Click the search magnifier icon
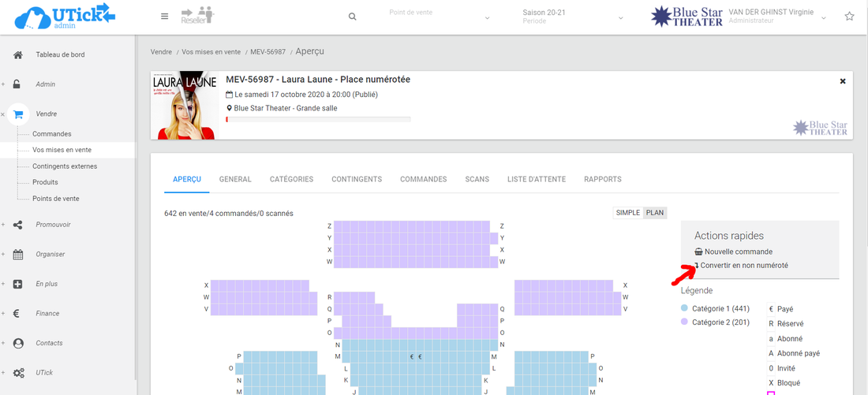 (x=352, y=17)
